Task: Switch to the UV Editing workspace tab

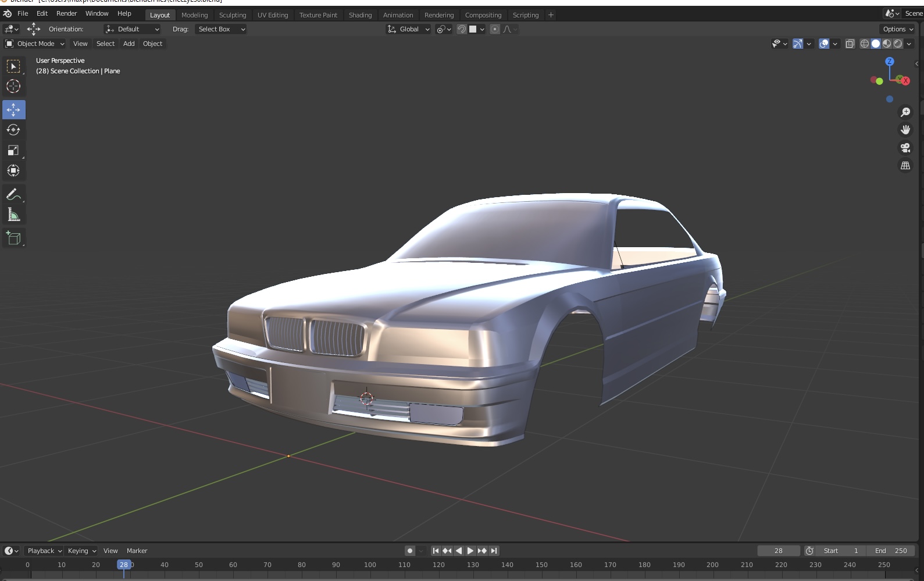Action: coord(273,15)
